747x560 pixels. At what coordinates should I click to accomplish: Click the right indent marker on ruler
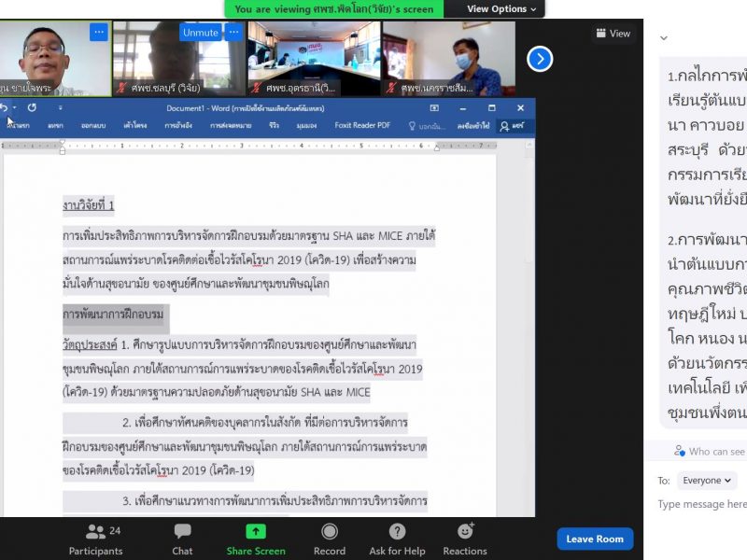click(436, 148)
